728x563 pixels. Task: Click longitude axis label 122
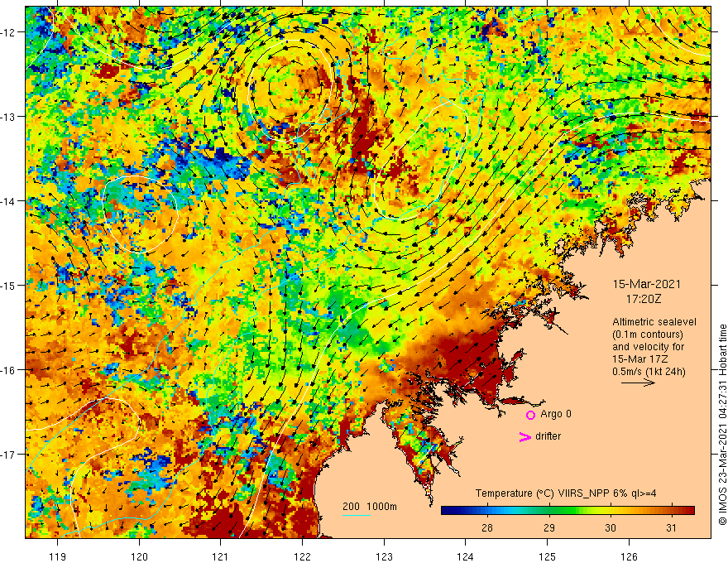[x=302, y=556]
